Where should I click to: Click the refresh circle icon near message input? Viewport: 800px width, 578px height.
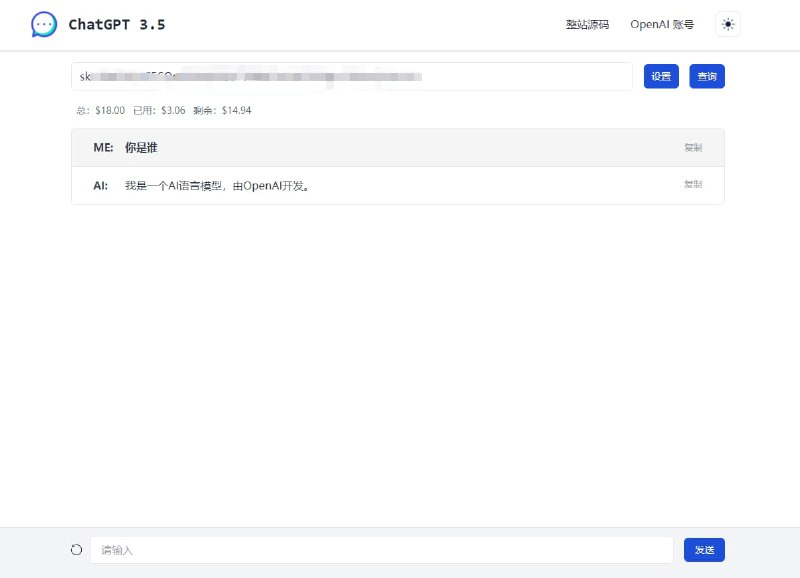[x=76, y=549]
